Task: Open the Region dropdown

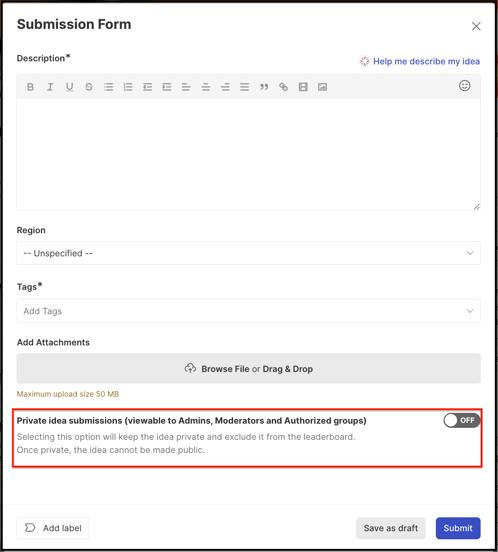Action: [248, 253]
